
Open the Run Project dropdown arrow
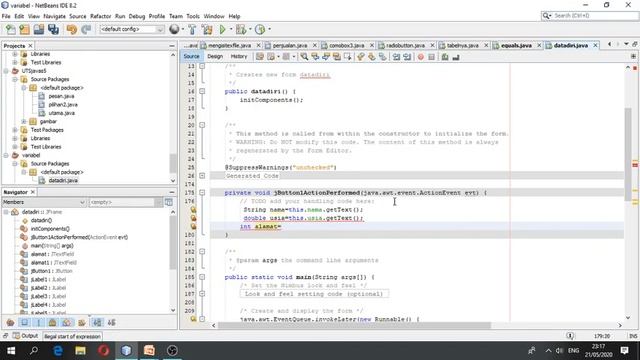point(231,29)
